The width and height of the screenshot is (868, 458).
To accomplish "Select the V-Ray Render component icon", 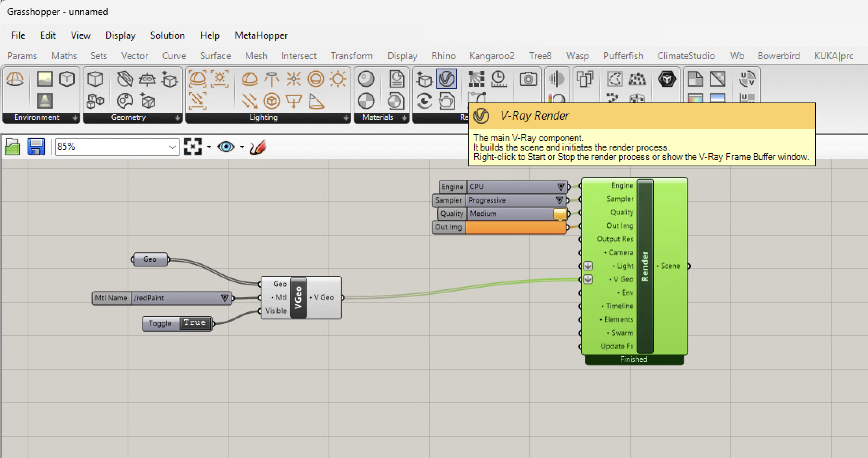I will 446,79.
